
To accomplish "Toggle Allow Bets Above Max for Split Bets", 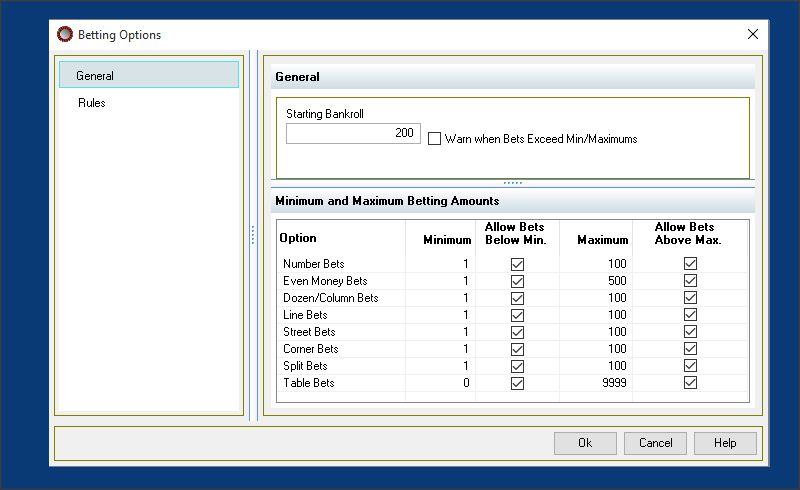I will click(690, 365).
